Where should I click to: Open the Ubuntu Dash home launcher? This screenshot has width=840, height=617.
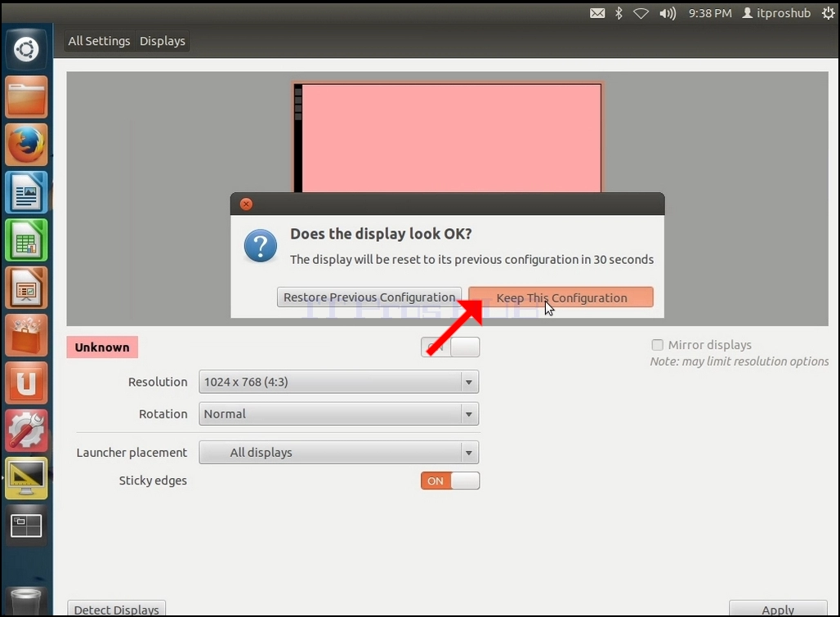click(x=25, y=49)
